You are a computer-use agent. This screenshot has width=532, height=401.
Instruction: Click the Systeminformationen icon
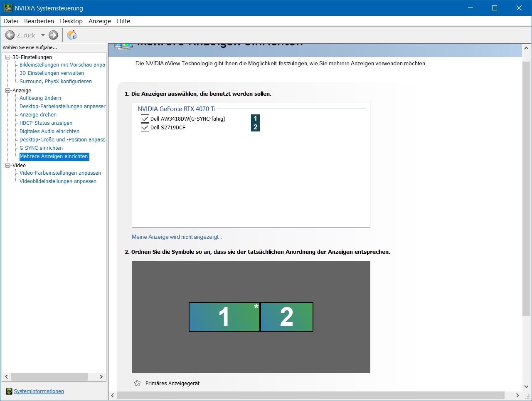click(x=9, y=391)
